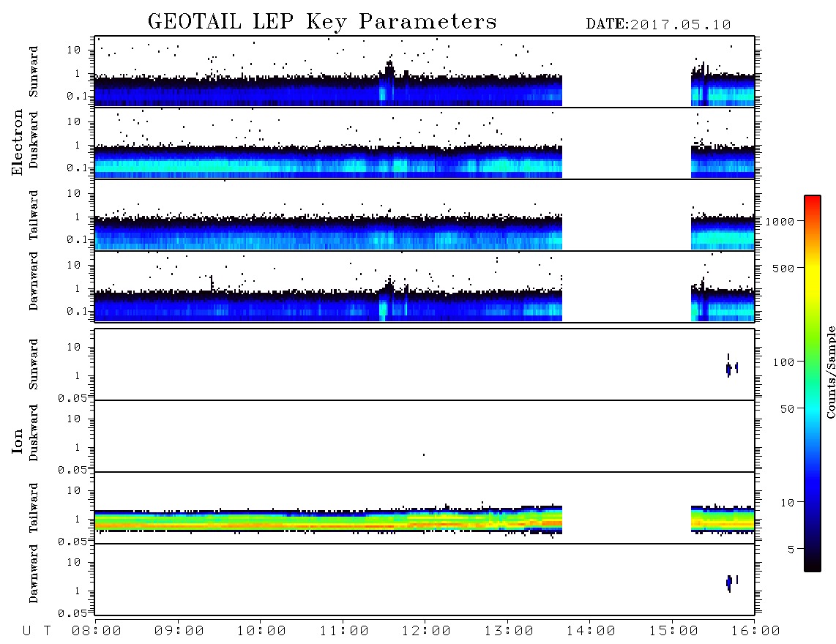This screenshot has height=644, width=836.
Task: Click the "Counts/Sample" colorbar label
Action: tap(830, 372)
